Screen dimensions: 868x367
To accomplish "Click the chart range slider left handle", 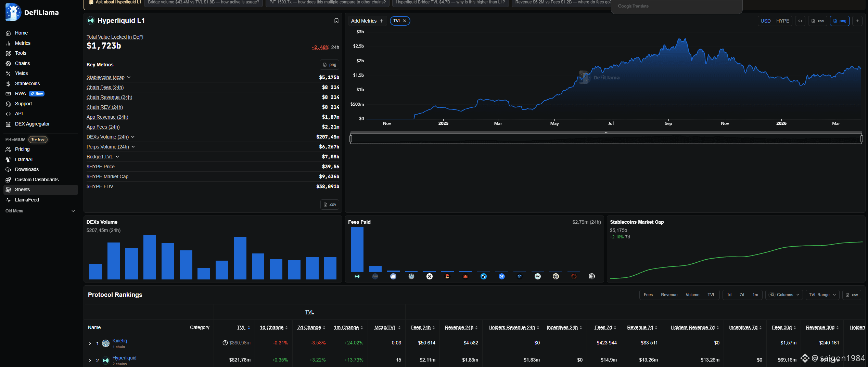I will tap(351, 139).
